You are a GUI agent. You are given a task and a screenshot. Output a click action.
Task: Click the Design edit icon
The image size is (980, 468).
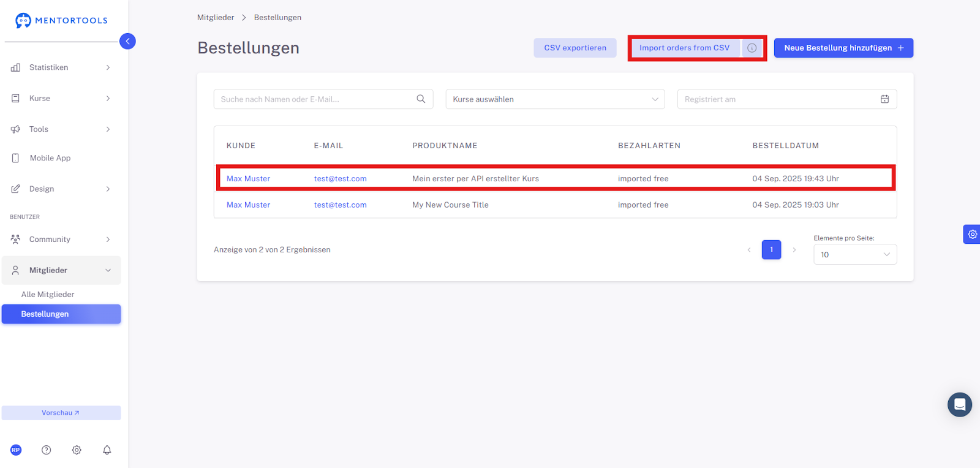click(15, 189)
